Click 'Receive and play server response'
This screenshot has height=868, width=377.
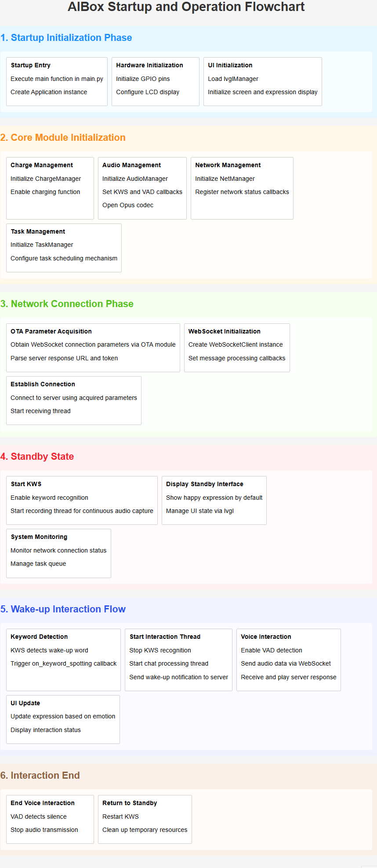click(x=289, y=677)
